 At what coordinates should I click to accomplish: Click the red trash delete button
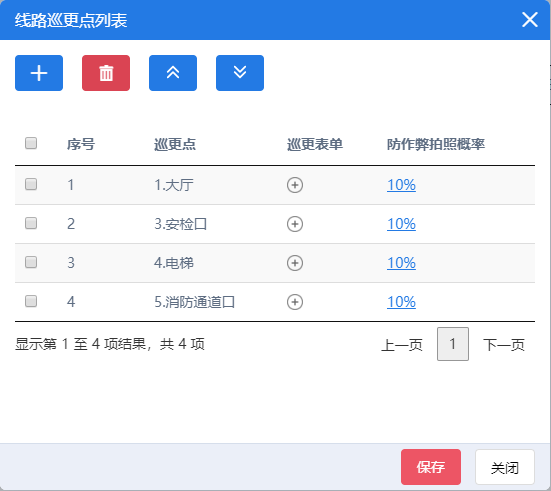coord(106,73)
